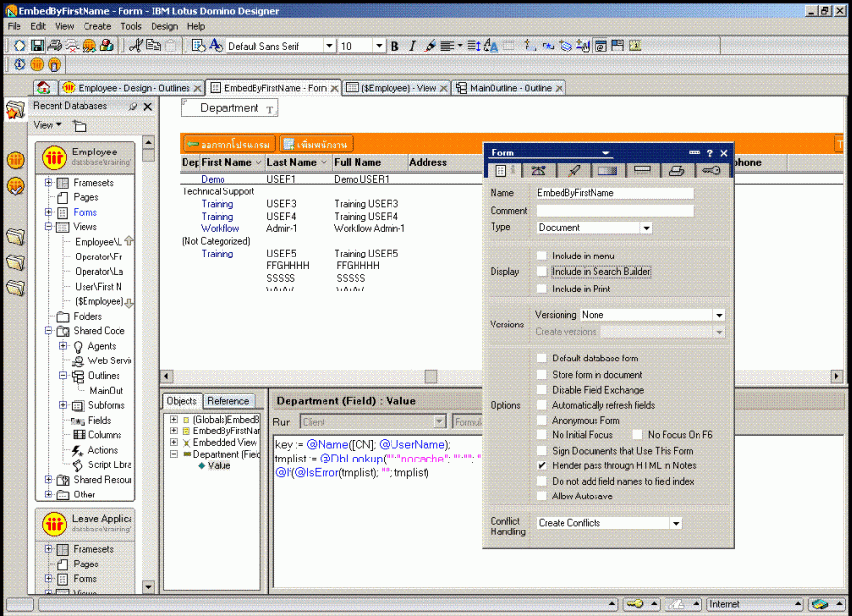Uncheck Render pass through HTML in Notes
Viewport: 852px width, 616px height.
[542, 465]
